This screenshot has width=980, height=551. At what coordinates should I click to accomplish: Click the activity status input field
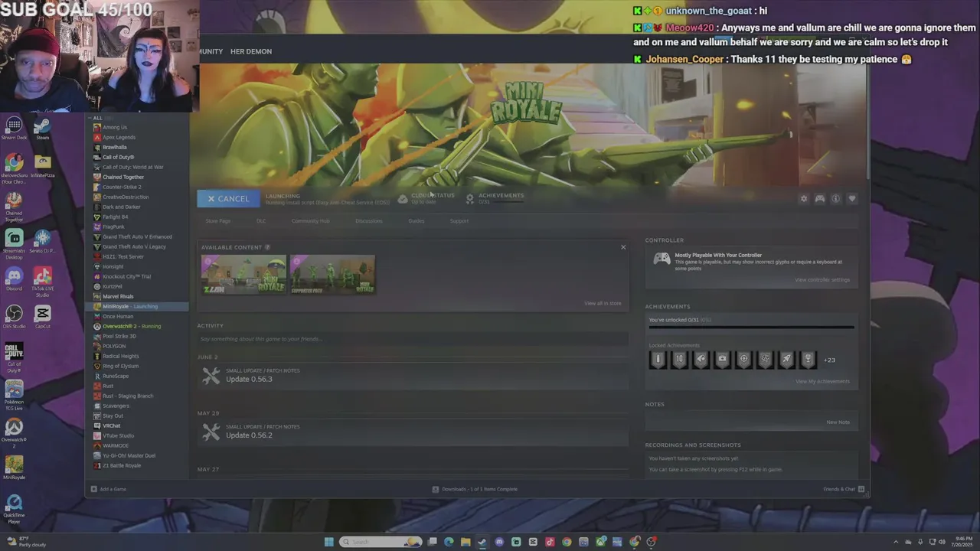412,339
